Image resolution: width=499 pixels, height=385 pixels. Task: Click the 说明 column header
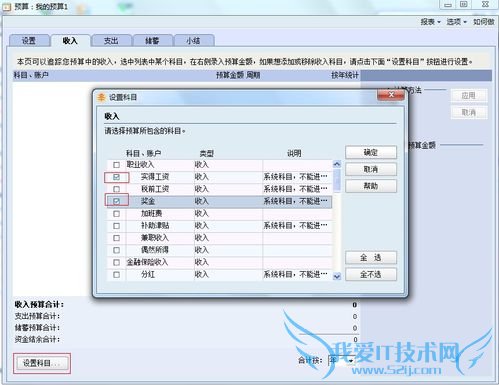(294, 153)
